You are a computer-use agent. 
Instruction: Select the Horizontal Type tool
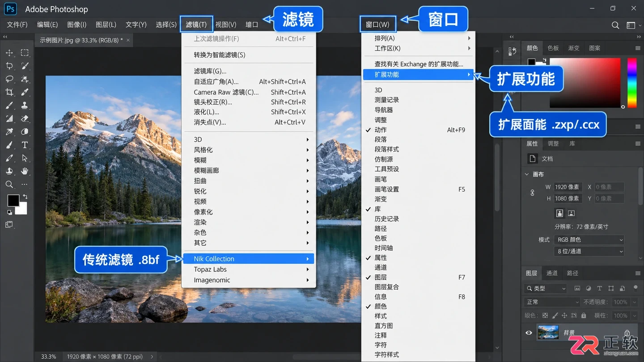pos(25,145)
